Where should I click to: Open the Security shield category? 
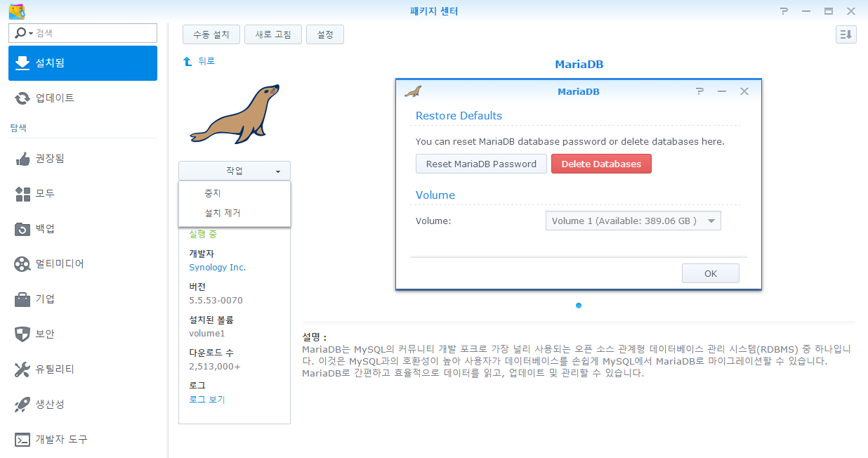[22, 334]
